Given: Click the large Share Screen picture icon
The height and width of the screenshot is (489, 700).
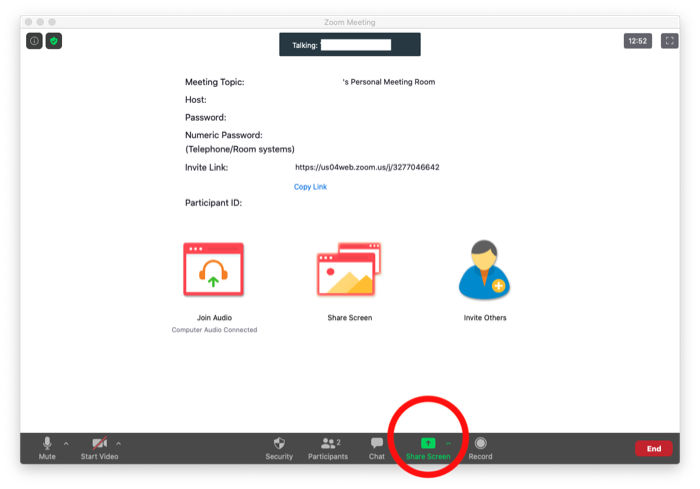Looking at the screenshot, I should pyautogui.click(x=349, y=269).
